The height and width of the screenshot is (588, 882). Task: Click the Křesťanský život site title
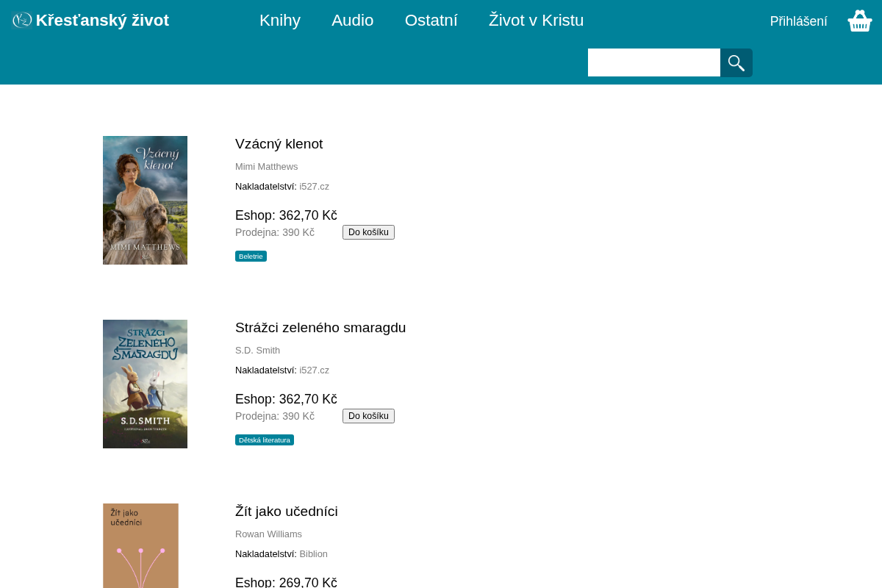pyautogui.click(x=102, y=21)
